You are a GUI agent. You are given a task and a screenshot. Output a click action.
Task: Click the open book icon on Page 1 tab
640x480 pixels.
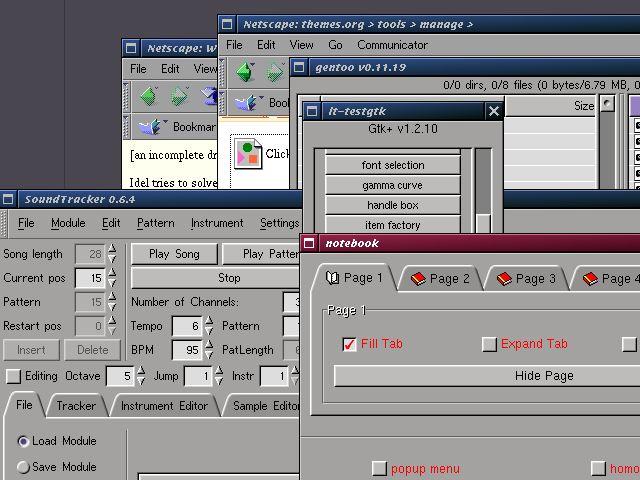332,278
